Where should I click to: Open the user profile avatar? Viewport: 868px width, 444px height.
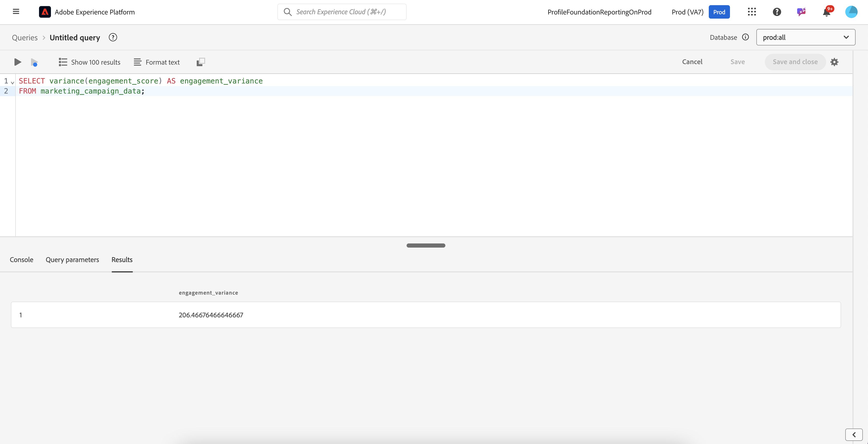(851, 12)
